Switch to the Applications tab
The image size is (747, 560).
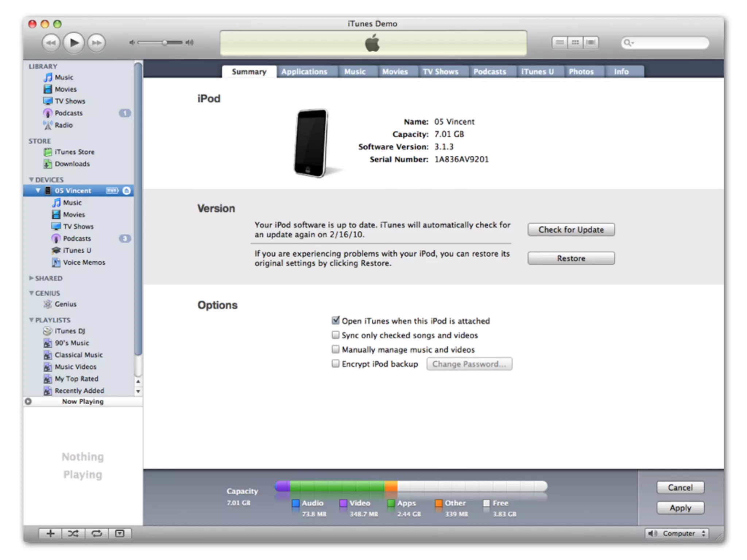[304, 72]
